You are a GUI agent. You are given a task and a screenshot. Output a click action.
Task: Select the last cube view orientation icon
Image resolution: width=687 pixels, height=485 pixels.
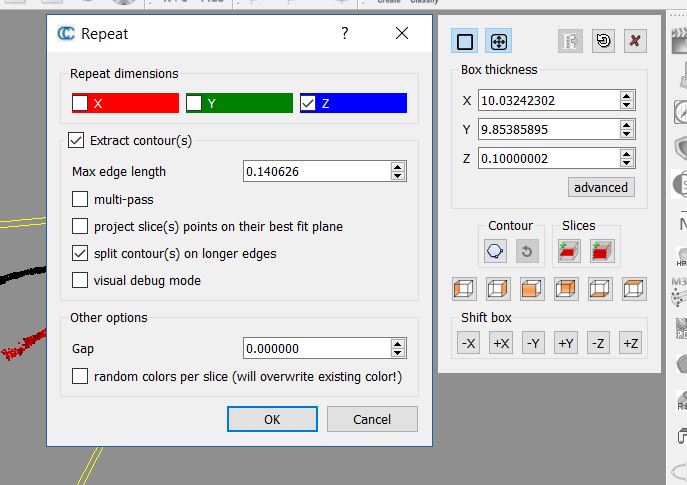634,289
